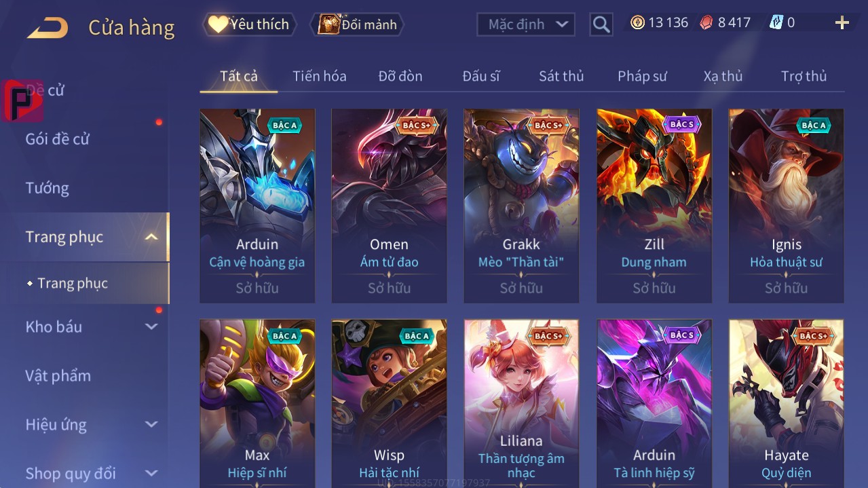
Task: Open Đổi mảnh chest button
Action: click(x=357, y=24)
